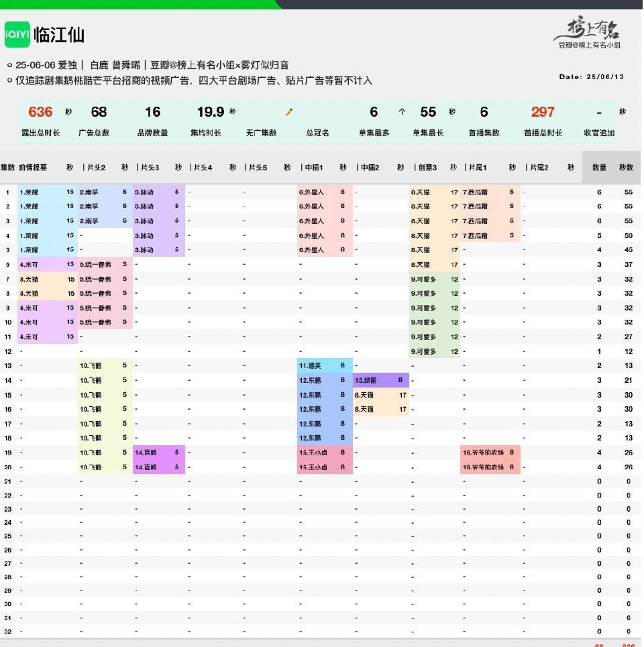Click the 片头4 column header
The height and width of the screenshot is (647, 644).
[203, 168]
